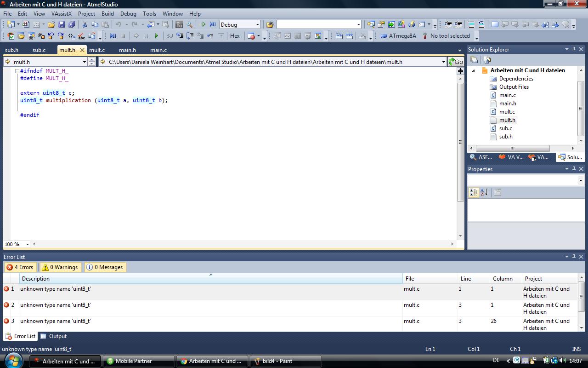Click the Save All icon
588x368 pixels.
72,24
